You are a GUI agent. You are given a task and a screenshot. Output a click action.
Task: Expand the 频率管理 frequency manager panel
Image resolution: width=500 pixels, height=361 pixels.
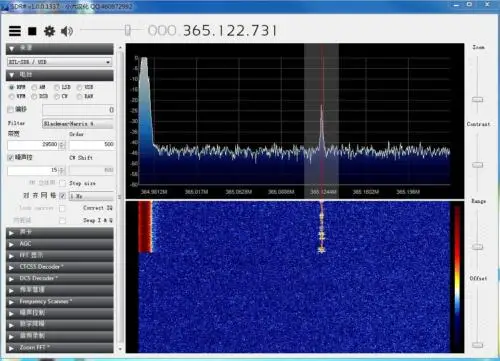60,290
